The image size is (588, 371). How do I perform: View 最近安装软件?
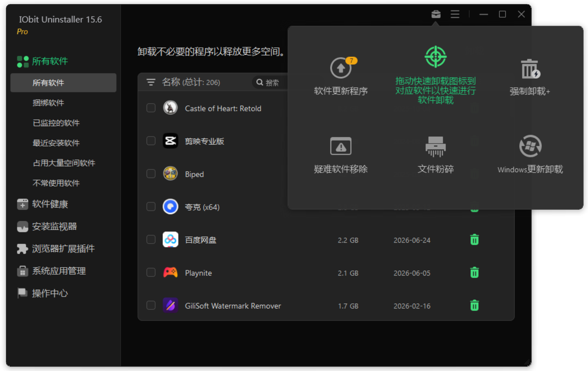point(56,143)
